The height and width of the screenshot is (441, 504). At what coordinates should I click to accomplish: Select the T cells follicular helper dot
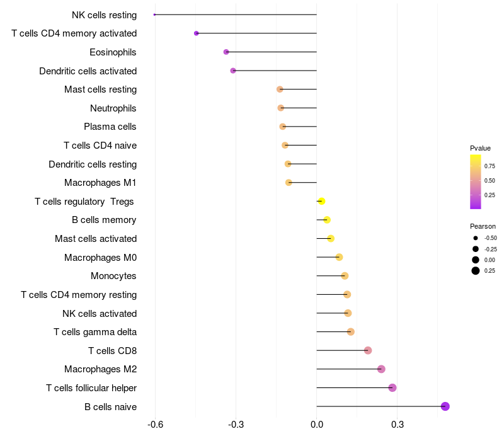(392, 387)
